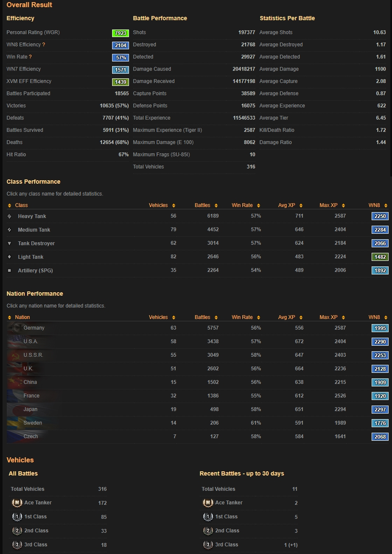Click the Win Rate question mark help

(30, 57)
